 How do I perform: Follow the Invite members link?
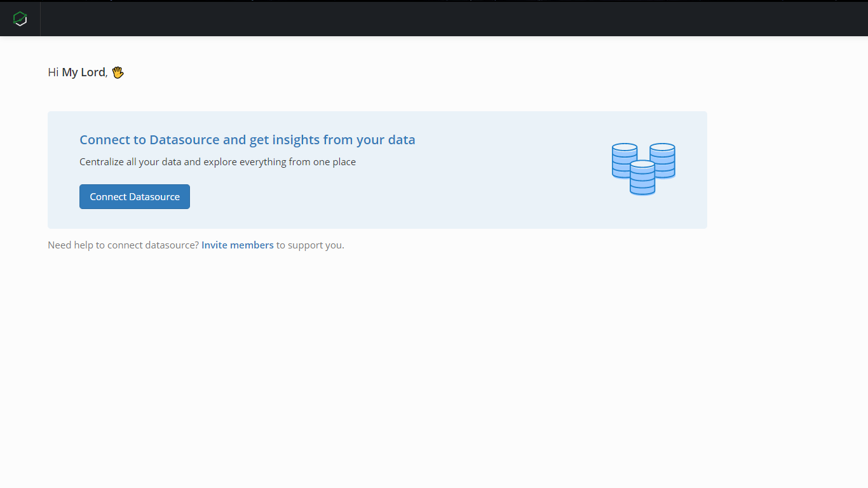coord(238,245)
